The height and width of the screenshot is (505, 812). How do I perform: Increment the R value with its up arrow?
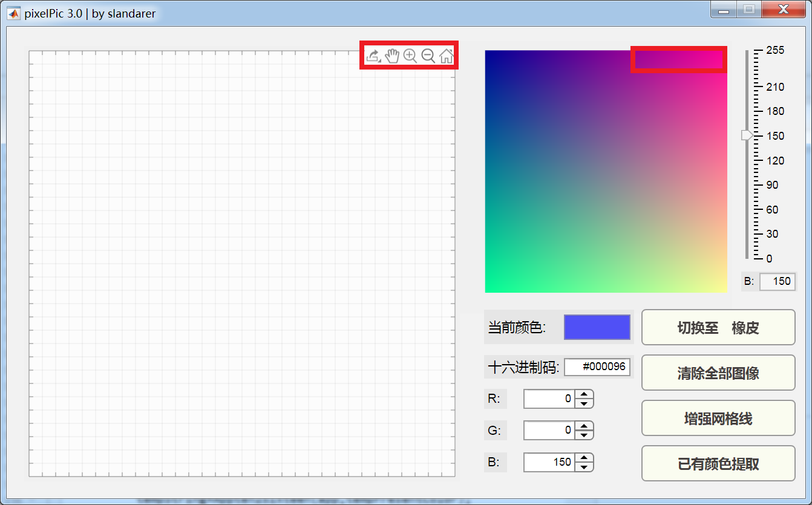(x=584, y=395)
